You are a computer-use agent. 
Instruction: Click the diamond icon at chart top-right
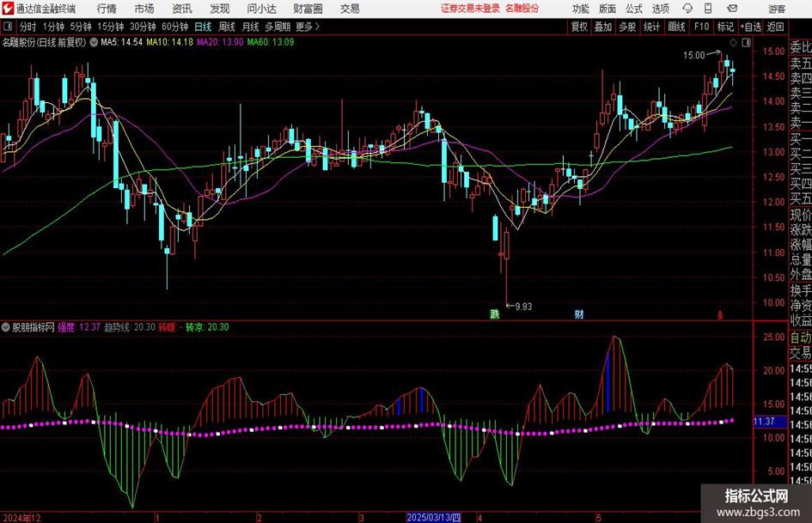[x=733, y=43]
